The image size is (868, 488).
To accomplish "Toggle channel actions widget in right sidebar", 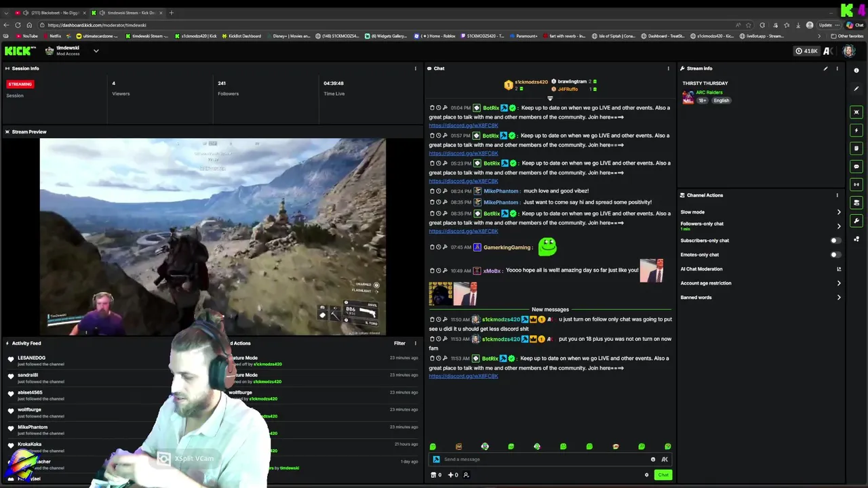I will (x=856, y=203).
